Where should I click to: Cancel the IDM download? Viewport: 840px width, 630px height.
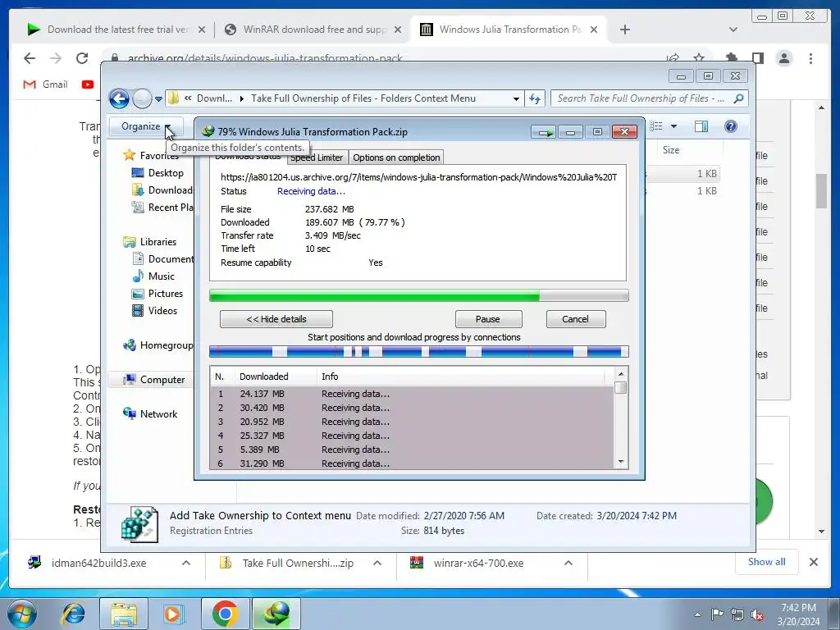click(x=576, y=319)
